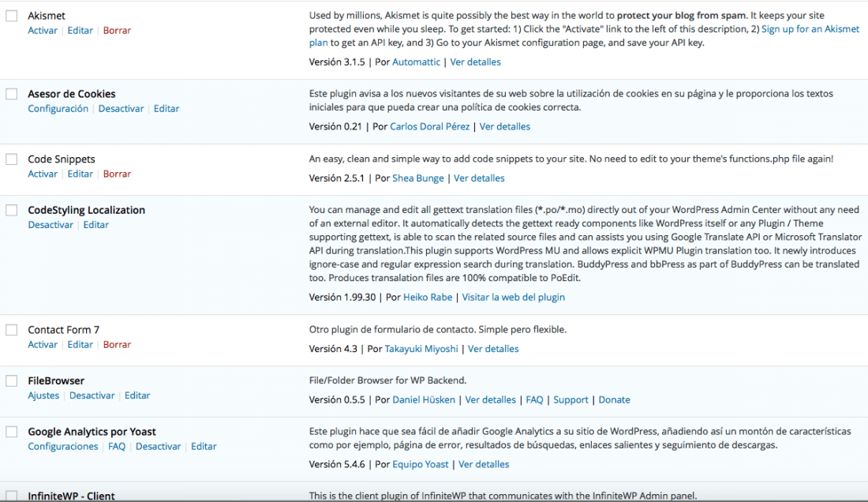Click the Asesor de Cookies plugin name
868x502 pixels.
click(x=71, y=94)
